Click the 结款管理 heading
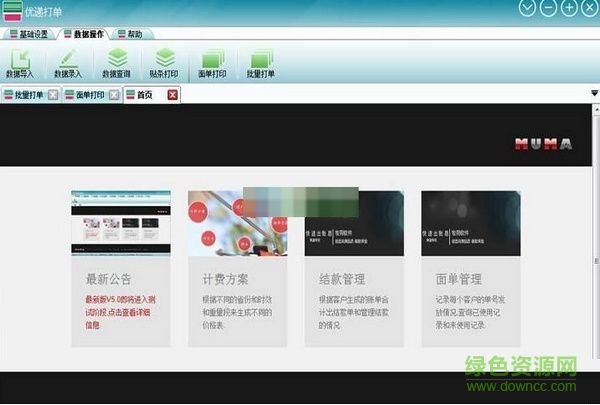600x405 pixels. [342, 279]
